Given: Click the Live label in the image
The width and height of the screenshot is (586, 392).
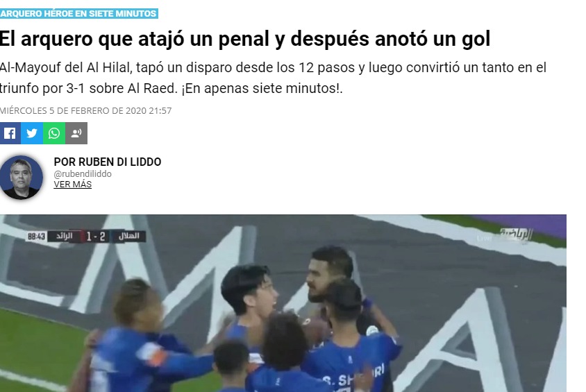Looking at the screenshot, I should click(484, 238).
